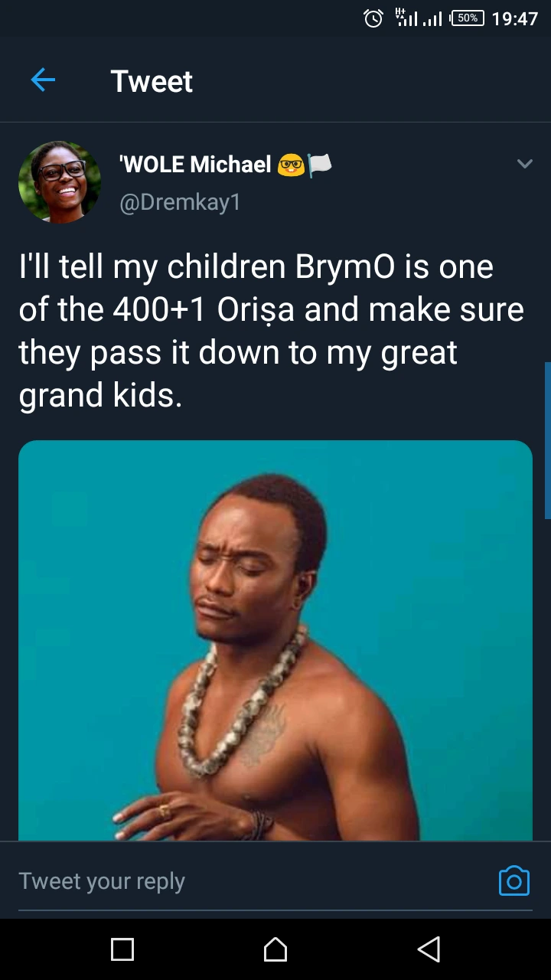Image resolution: width=551 pixels, height=980 pixels.
Task: Tap the Tweet your reply field
Action: [x=251, y=880]
